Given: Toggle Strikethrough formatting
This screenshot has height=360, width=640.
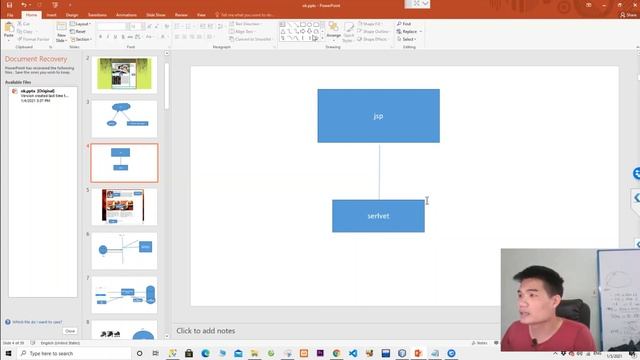Looking at the screenshot, I should coord(130,37).
